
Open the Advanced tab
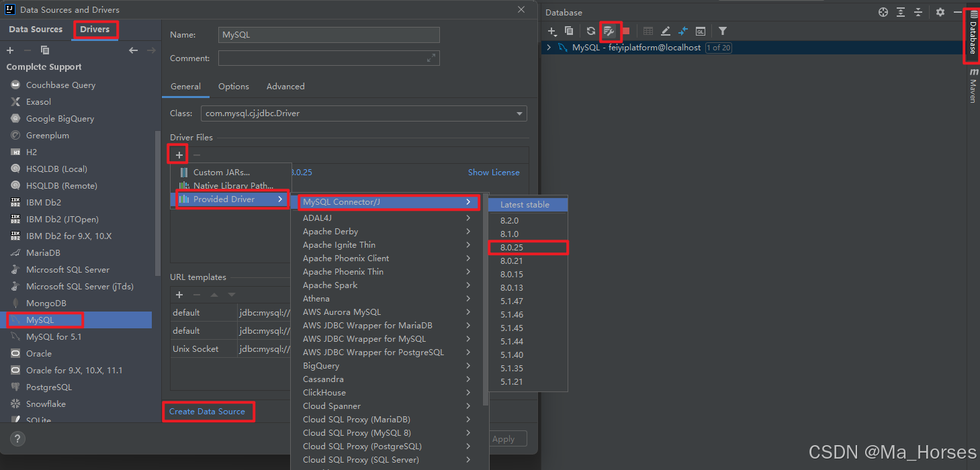[x=285, y=86]
